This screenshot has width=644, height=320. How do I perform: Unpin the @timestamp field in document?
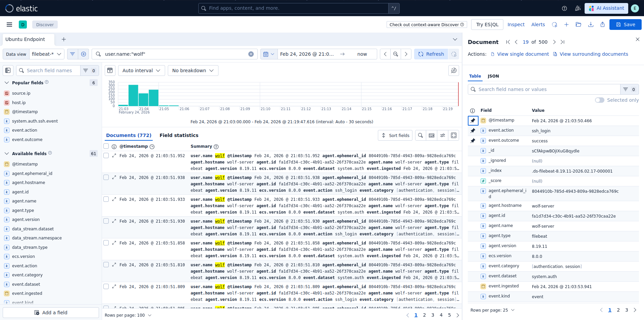[x=473, y=121]
